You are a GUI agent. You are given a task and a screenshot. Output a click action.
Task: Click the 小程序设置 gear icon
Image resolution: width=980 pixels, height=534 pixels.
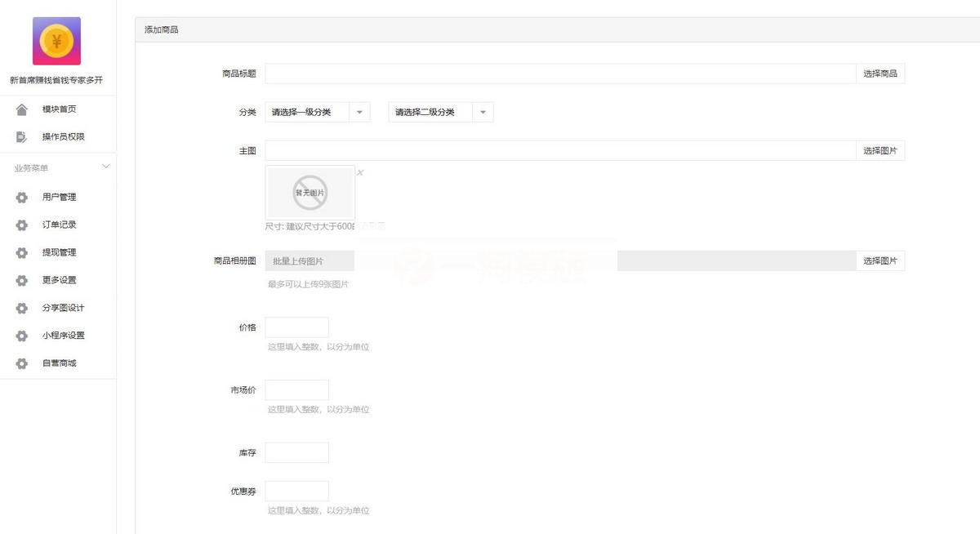tap(20, 336)
